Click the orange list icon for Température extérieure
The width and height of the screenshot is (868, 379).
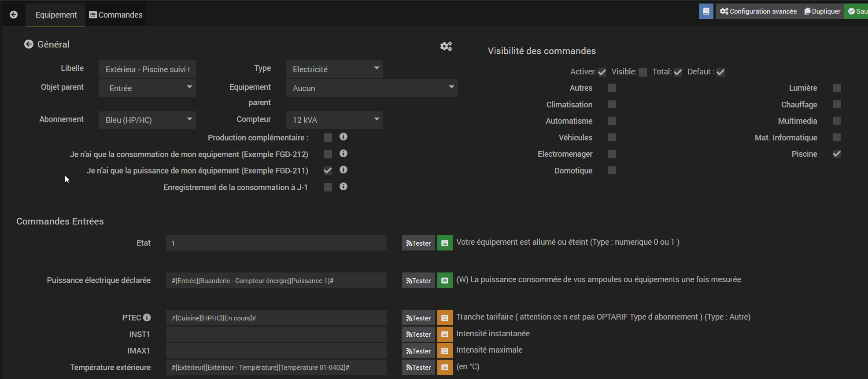click(445, 368)
